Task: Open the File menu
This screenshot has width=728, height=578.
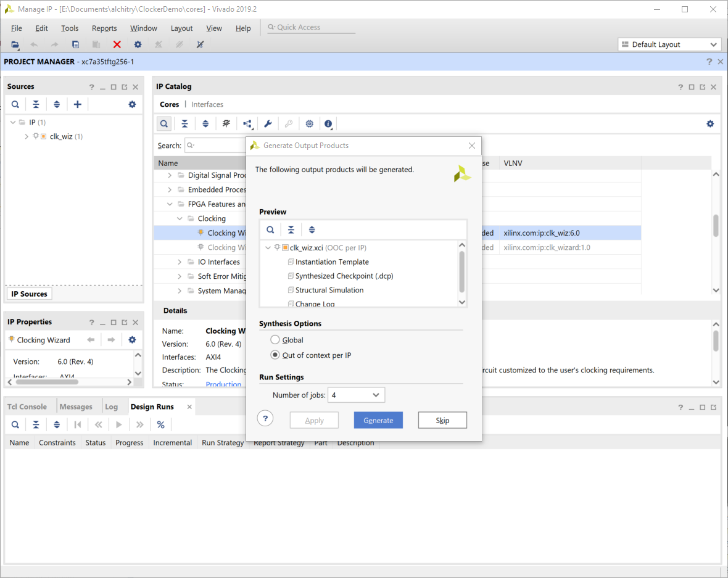Action: click(16, 28)
